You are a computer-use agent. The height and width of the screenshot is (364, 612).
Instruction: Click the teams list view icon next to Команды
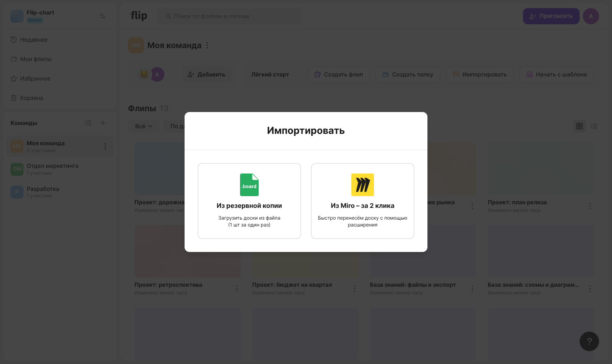click(x=88, y=123)
